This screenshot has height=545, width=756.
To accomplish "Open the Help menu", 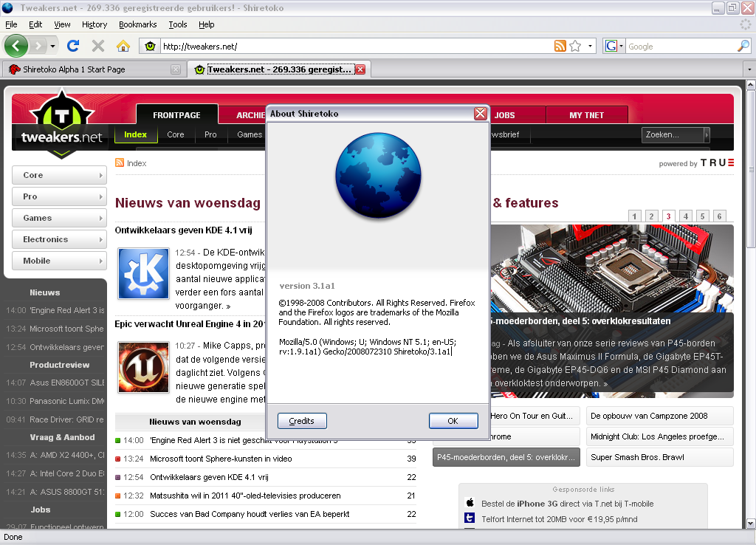I will click(207, 24).
